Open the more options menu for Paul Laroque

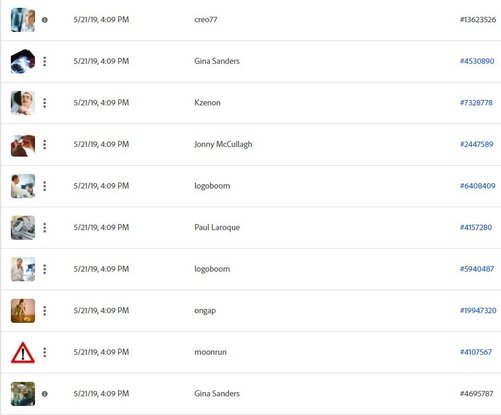tap(45, 228)
